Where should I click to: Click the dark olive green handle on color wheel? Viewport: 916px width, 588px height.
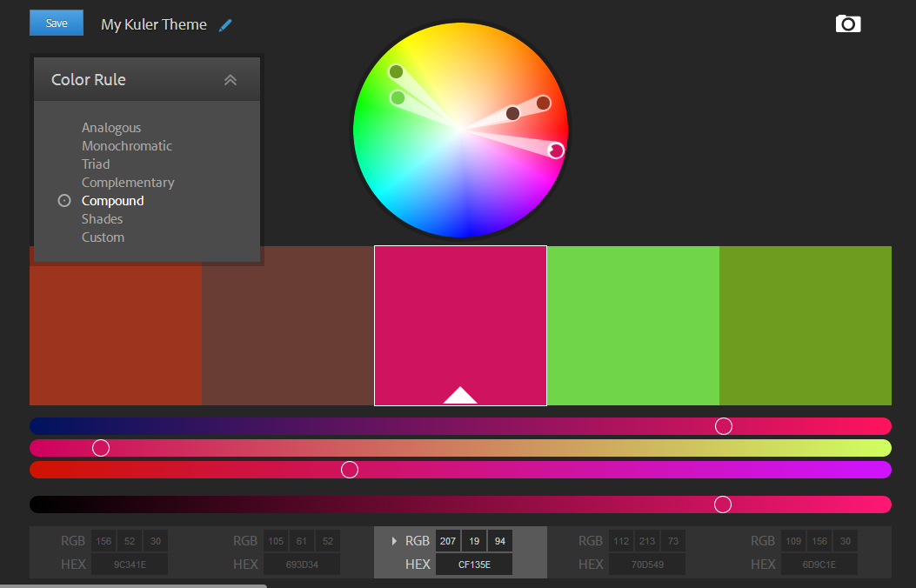[397, 71]
